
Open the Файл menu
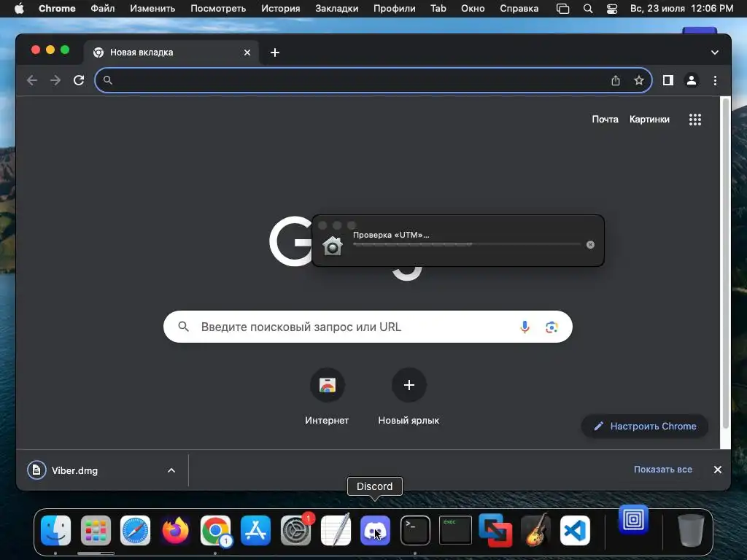coord(102,9)
